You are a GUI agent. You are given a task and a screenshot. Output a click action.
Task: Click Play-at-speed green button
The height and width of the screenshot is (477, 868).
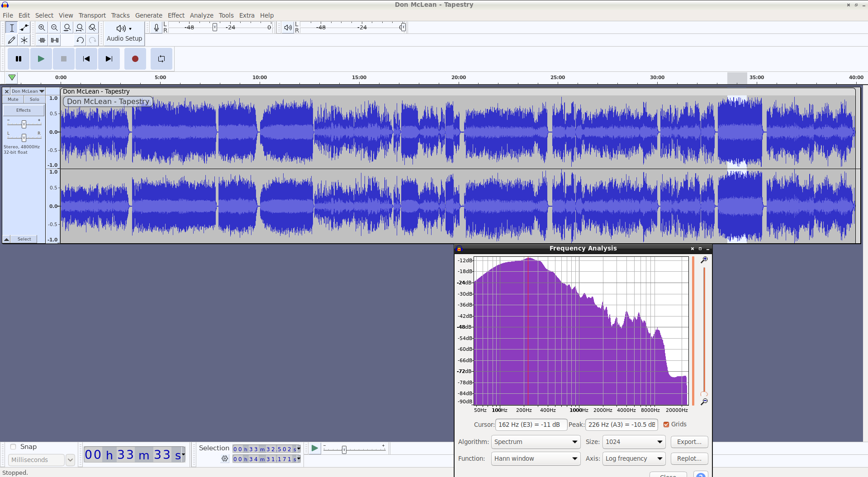(x=315, y=448)
